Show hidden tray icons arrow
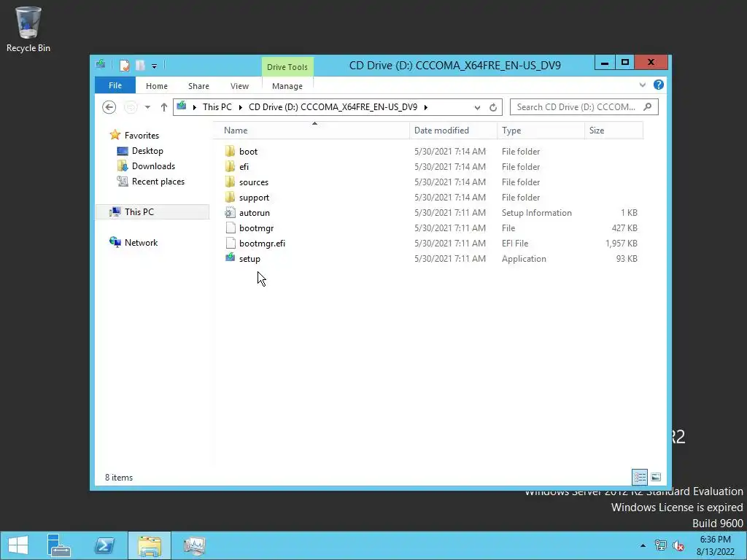 [x=643, y=545]
